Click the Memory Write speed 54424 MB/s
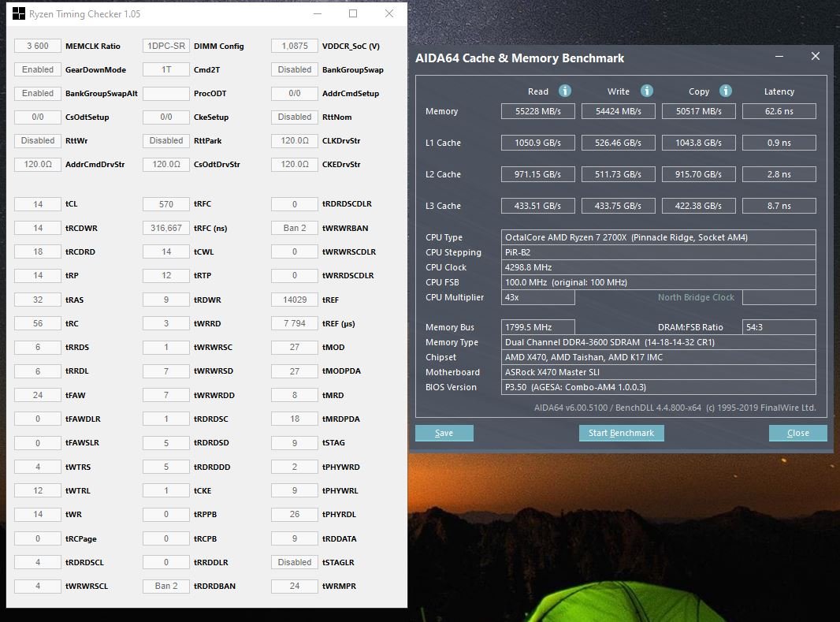The image size is (840, 622). tap(619, 111)
